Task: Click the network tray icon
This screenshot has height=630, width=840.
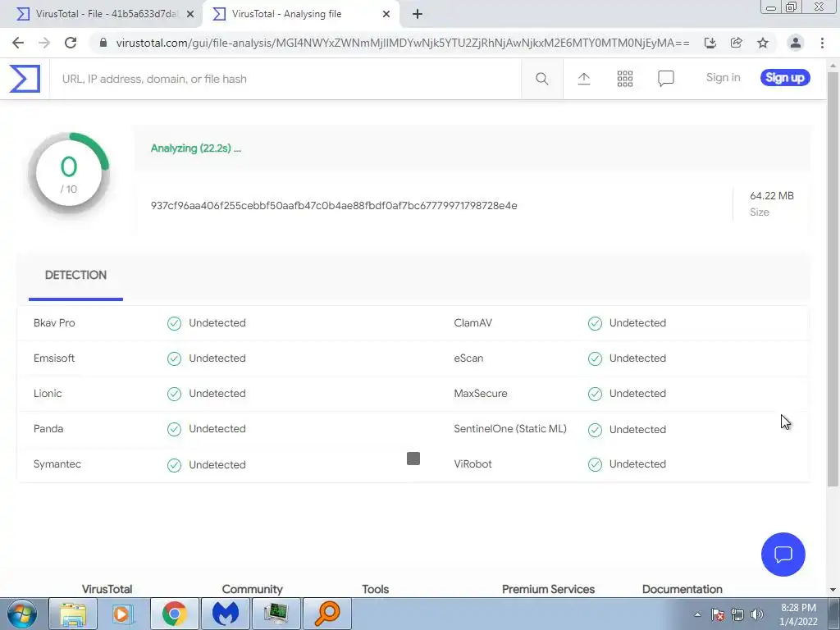Action: [x=737, y=614]
